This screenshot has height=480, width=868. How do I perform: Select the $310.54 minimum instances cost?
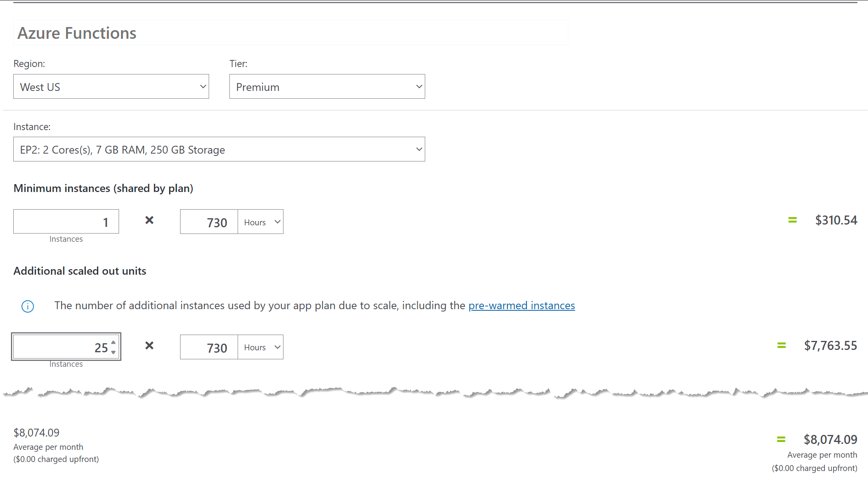pyautogui.click(x=836, y=220)
